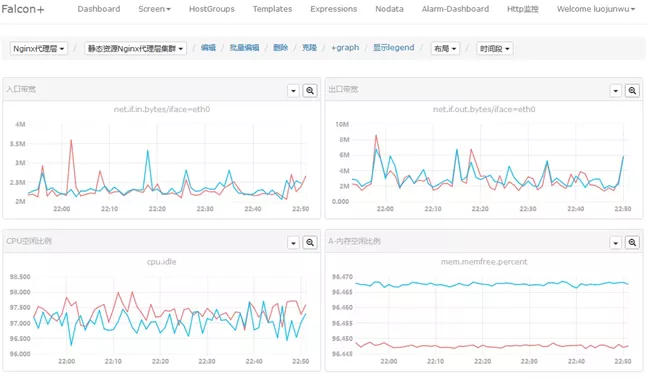
Task: Open Welcome luojunwu user menu
Action: 596,9
